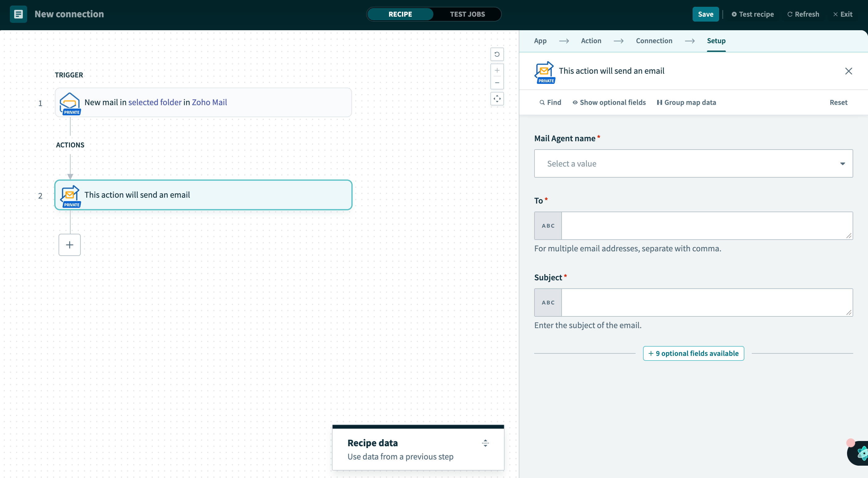The width and height of the screenshot is (868, 478).
Task: Add a new step with plus button
Action: 69,245
